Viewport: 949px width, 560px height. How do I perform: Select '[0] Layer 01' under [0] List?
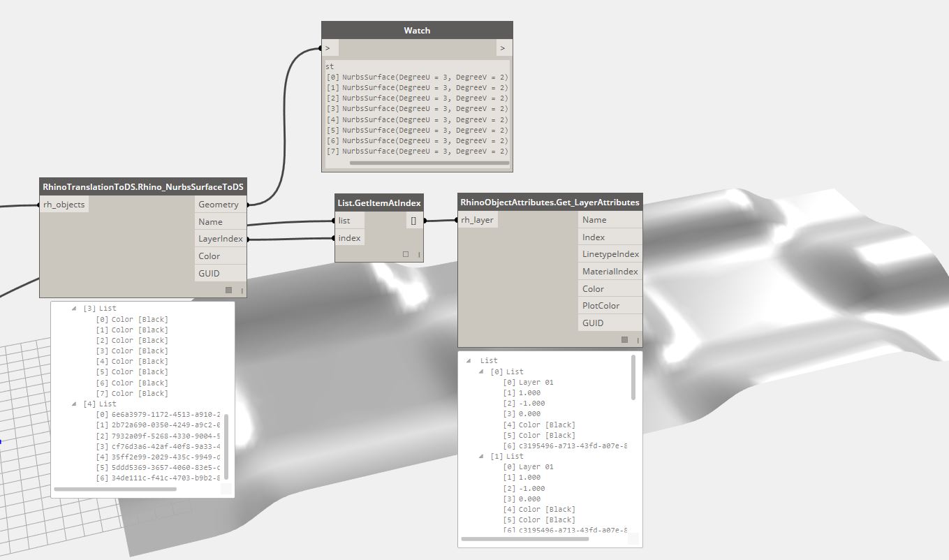point(529,383)
